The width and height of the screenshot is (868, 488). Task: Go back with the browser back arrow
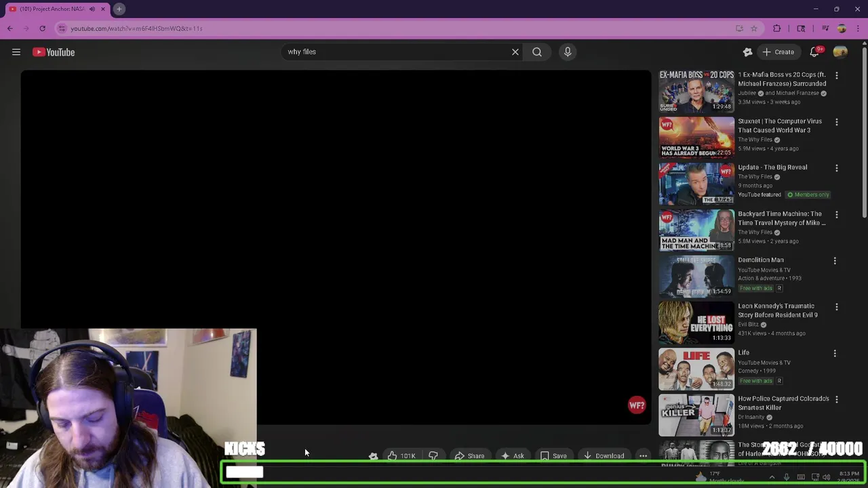9,28
